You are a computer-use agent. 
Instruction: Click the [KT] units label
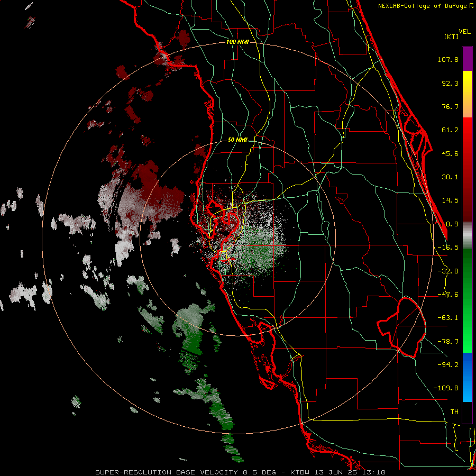click(451, 36)
